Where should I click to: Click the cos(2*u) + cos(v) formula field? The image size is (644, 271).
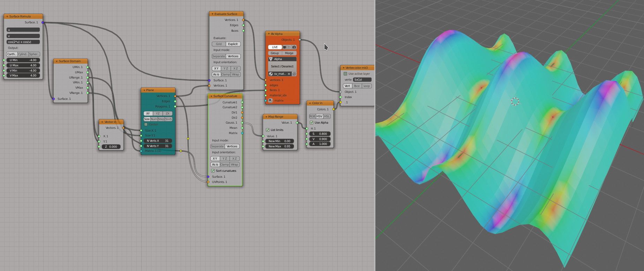coord(23,42)
